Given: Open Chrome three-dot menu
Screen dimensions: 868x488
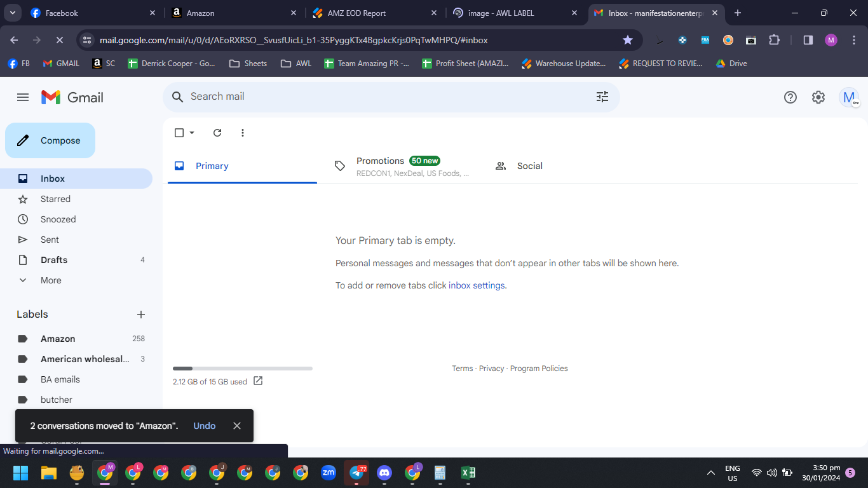Looking at the screenshot, I should 853,40.
